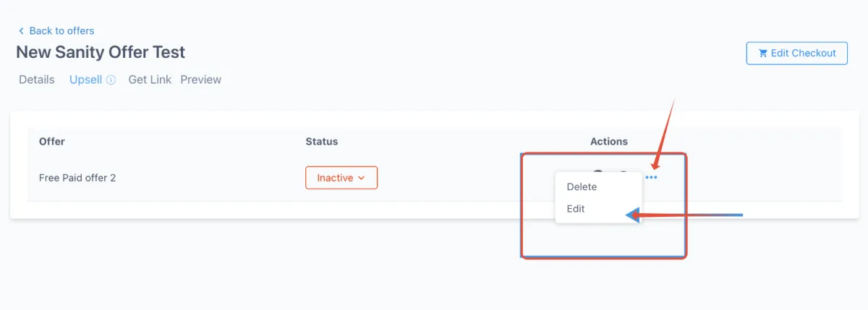Image resolution: width=868 pixels, height=310 pixels.
Task: Open the three-dot more actions menu
Action: tap(651, 177)
